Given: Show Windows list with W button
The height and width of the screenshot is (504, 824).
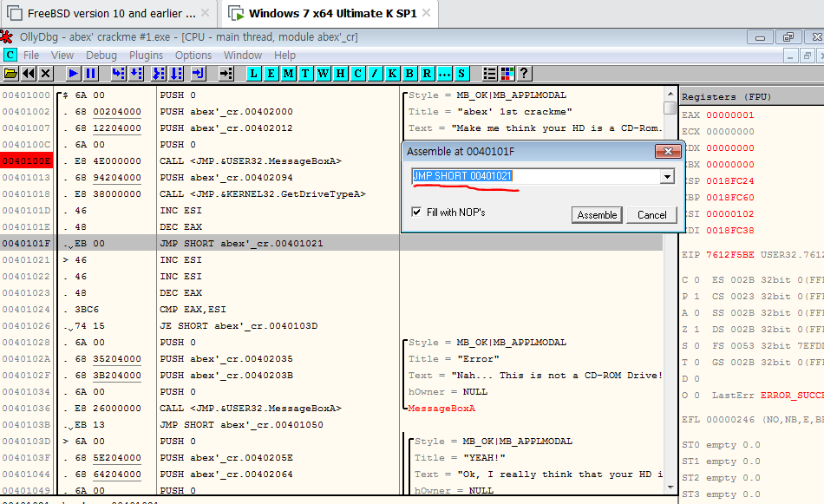Looking at the screenshot, I should pyautogui.click(x=324, y=74).
